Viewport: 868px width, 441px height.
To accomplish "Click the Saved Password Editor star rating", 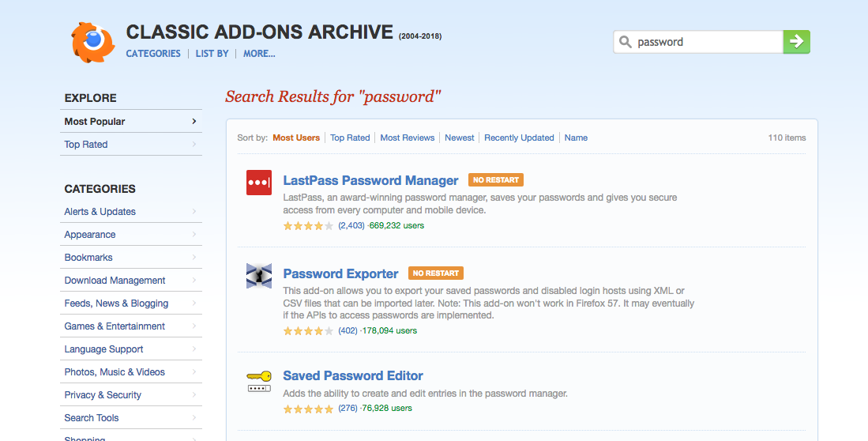I will coord(308,409).
